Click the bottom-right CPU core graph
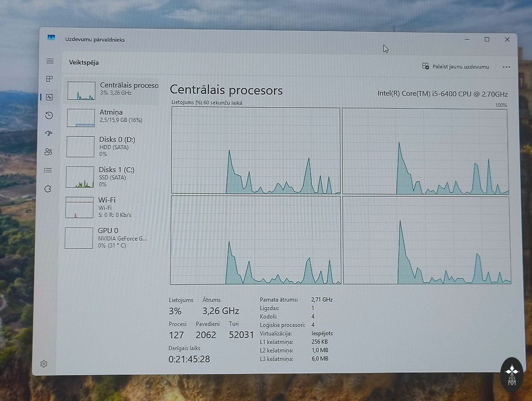Image resolution: width=532 pixels, height=401 pixels. [427, 241]
